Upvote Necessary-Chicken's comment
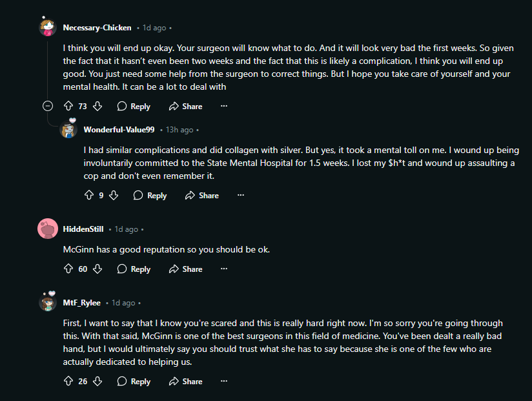 point(68,106)
